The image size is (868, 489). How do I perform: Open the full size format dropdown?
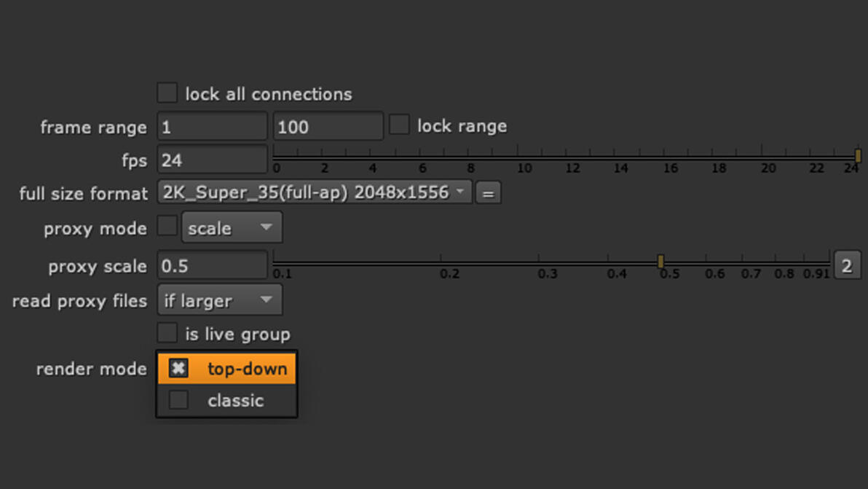(x=315, y=193)
